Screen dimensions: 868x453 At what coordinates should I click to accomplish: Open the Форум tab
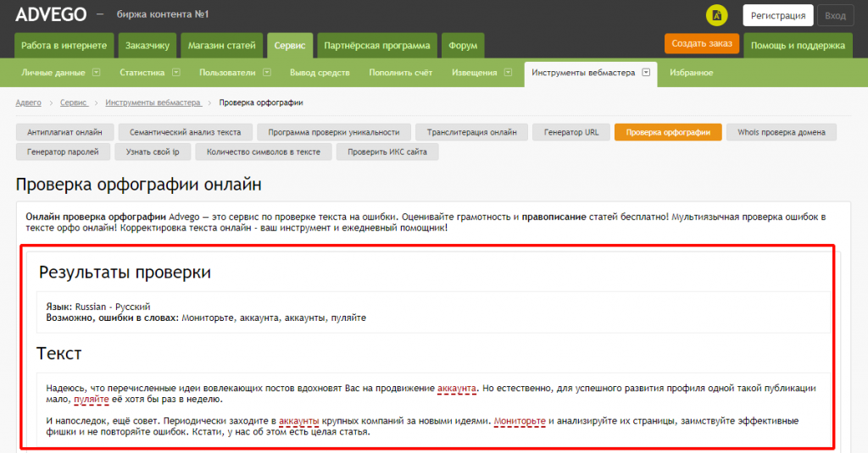tap(463, 45)
